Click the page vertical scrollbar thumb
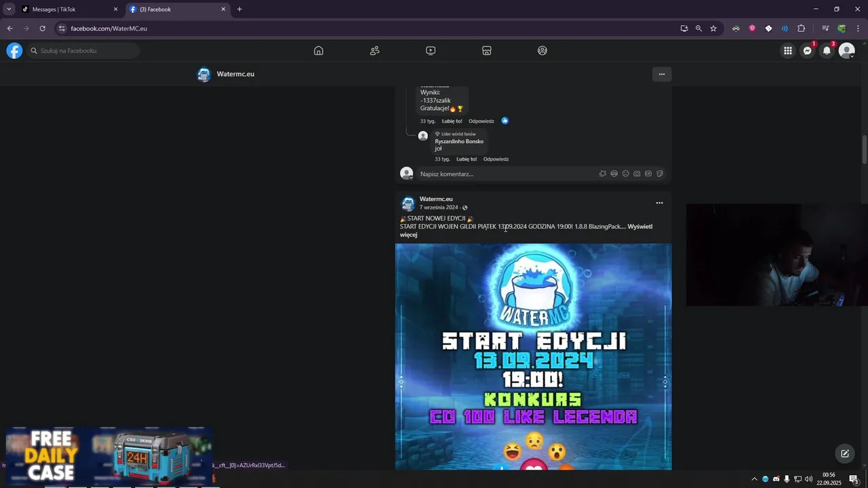This screenshot has height=488, width=868. [865, 149]
